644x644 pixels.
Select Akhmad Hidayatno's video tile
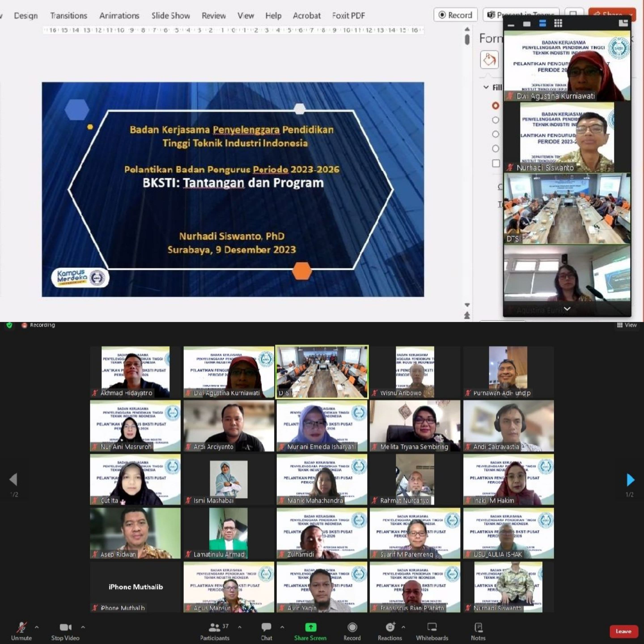pyautogui.click(x=135, y=372)
